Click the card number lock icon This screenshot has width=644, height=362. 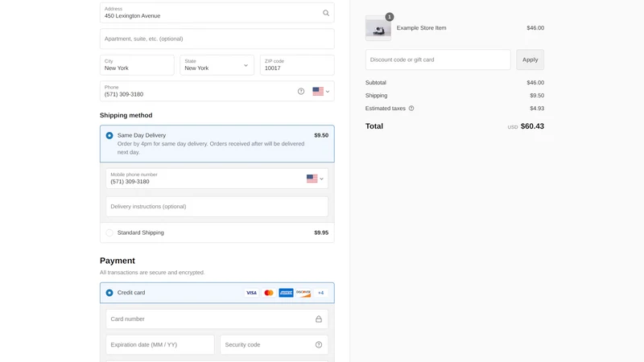click(x=319, y=319)
